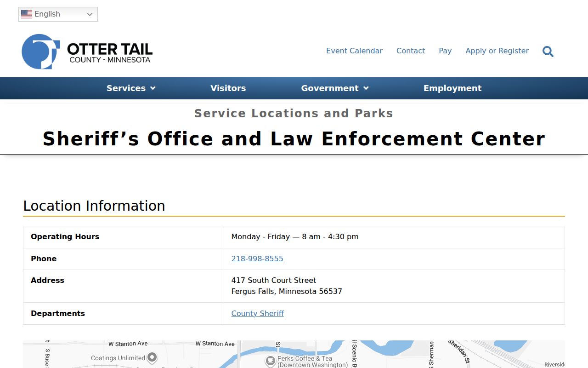The width and height of the screenshot is (588, 368).
Task: Expand the Government menu
Action: (x=335, y=88)
